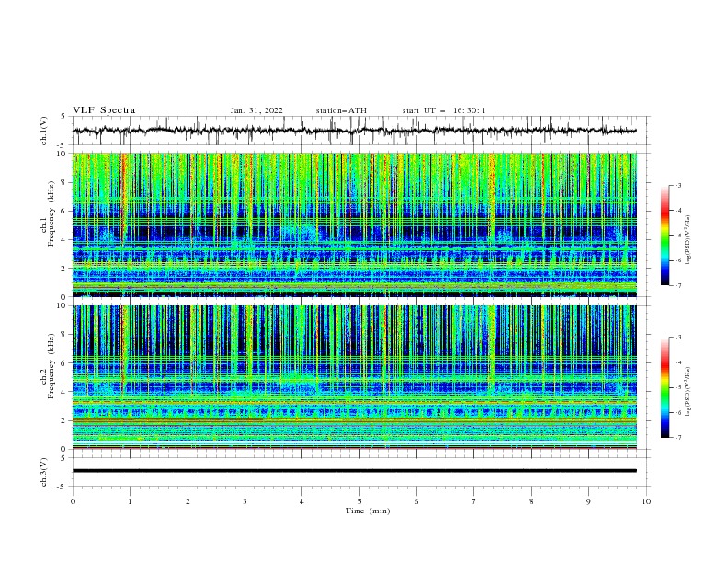Click time axis tick label "5"
This screenshot has height=563, width=728.
point(359,501)
